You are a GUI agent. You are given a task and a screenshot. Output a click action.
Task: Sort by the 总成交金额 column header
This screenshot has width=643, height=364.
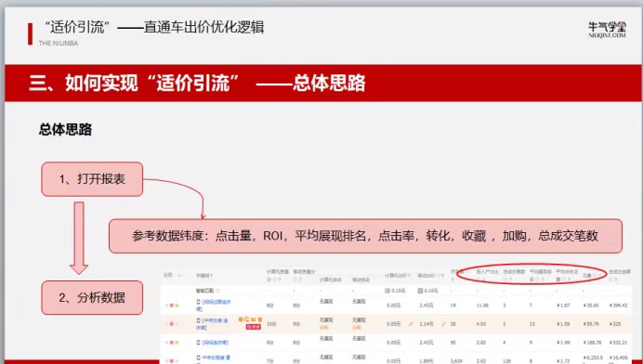pos(620,275)
